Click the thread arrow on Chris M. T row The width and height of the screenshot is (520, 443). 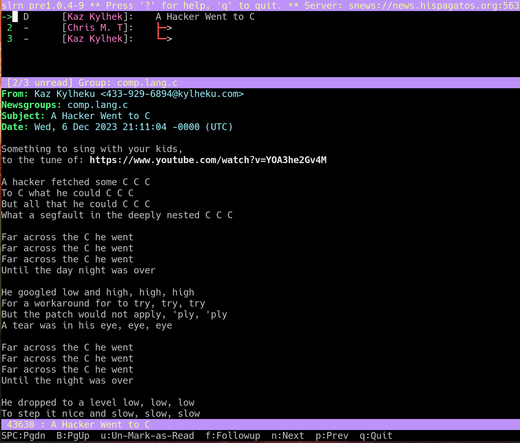tap(164, 28)
